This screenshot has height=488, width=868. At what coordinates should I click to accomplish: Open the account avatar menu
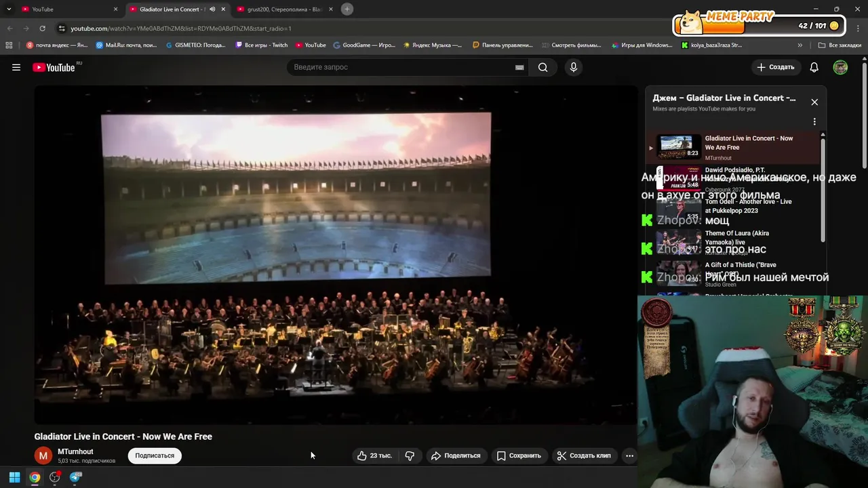(x=840, y=67)
